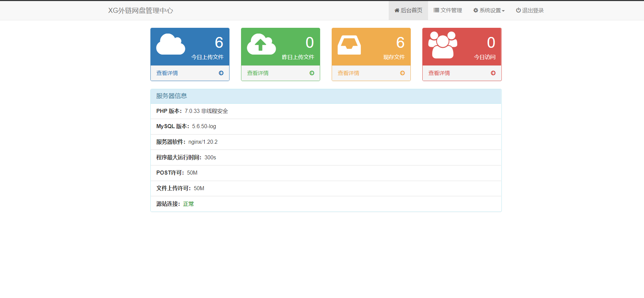
Task: Click the number 6 on 现存文件 card
Action: point(400,43)
